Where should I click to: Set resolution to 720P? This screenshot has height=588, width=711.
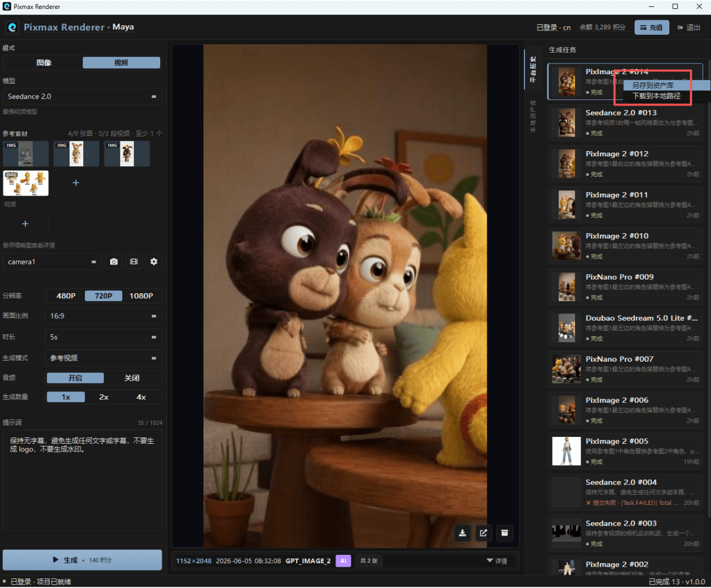pos(103,296)
